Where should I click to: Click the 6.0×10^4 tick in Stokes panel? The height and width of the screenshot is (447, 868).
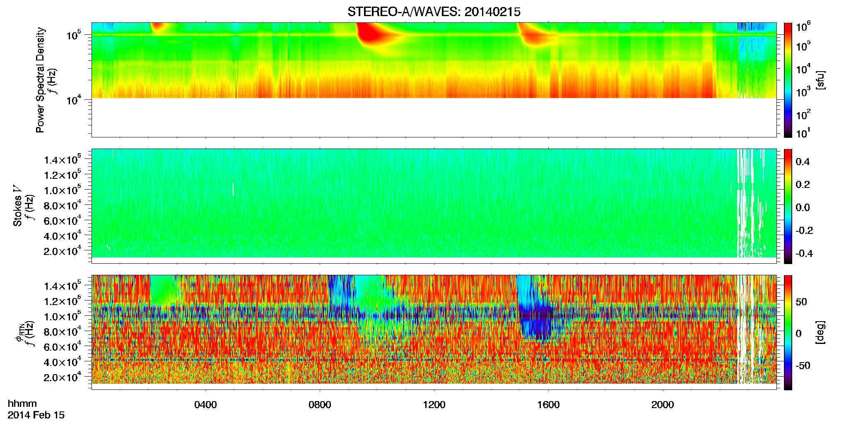pyautogui.click(x=62, y=221)
